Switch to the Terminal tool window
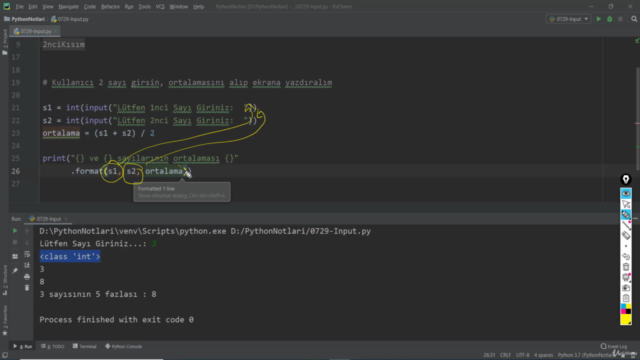Viewport: 640px width, 360px height. coord(84,347)
